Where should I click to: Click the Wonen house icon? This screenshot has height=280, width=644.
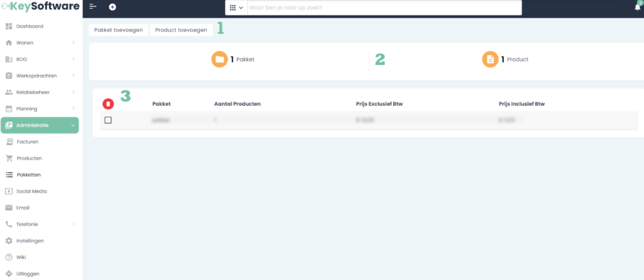click(x=9, y=43)
